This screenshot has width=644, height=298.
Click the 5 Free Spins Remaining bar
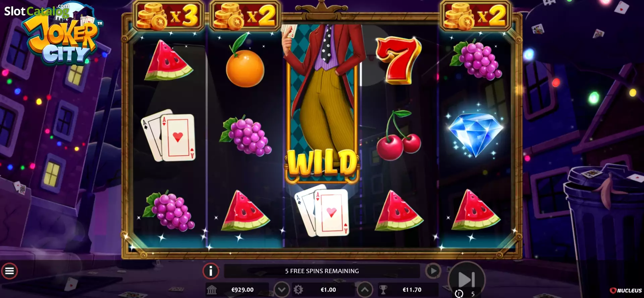tap(322, 271)
